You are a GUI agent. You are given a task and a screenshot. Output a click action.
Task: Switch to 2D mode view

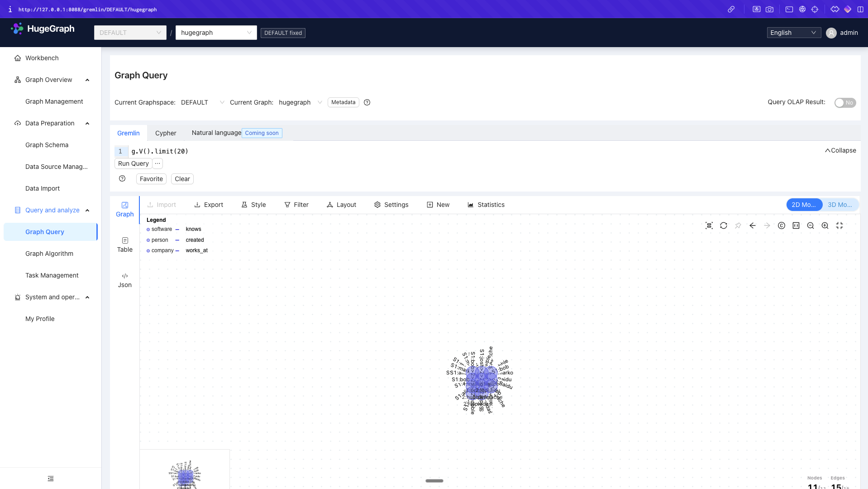(804, 205)
